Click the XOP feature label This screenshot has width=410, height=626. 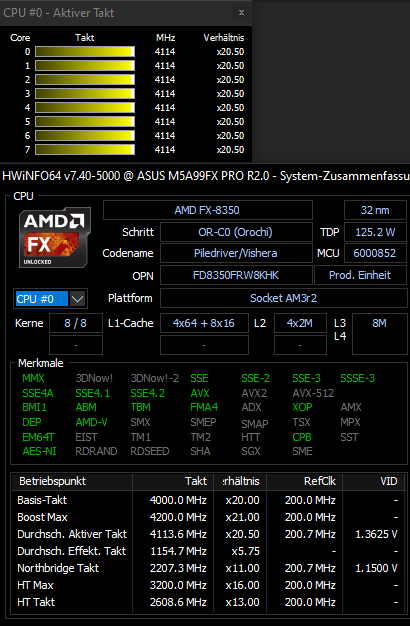[302, 407]
